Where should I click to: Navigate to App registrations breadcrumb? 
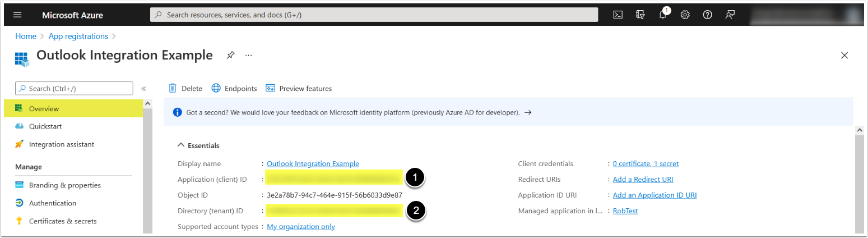pos(78,36)
